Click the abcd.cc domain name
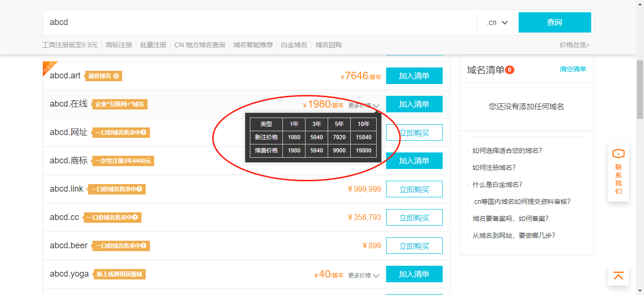 (x=65, y=217)
